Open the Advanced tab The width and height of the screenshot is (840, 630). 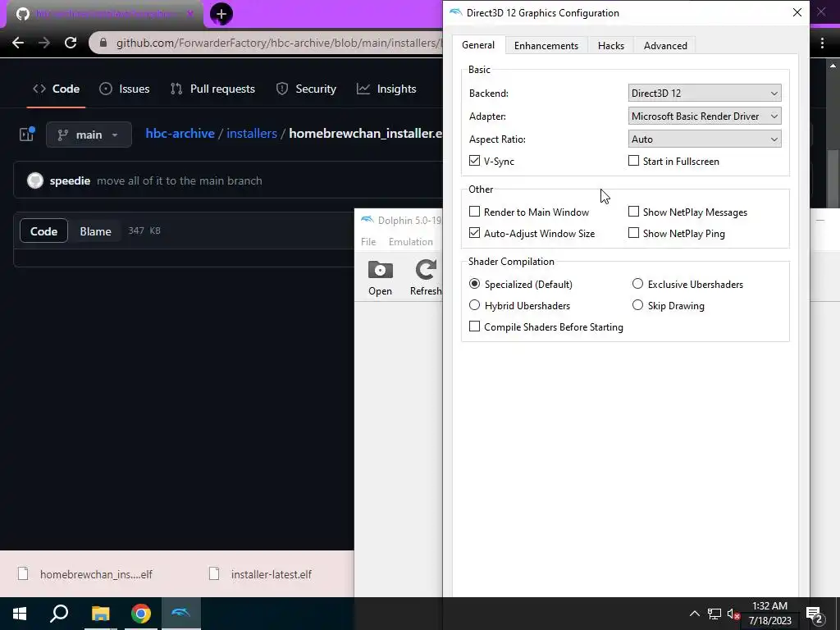point(664,46)
